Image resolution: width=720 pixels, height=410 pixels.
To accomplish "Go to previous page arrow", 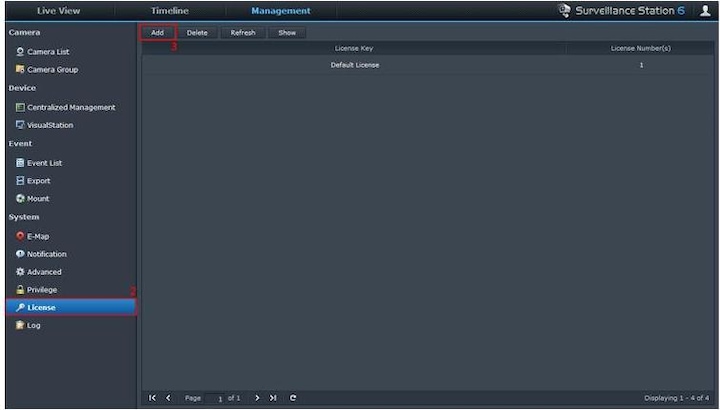I will coord(168,398).
